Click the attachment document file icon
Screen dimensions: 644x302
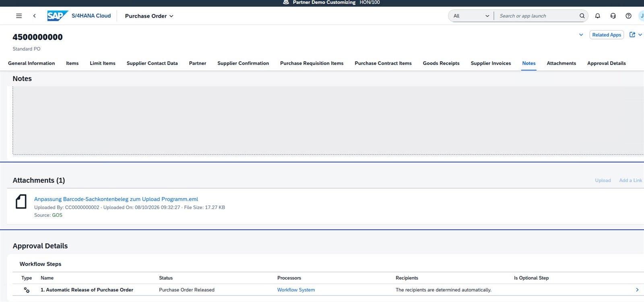pyautogui.click(x=21, y=201)
